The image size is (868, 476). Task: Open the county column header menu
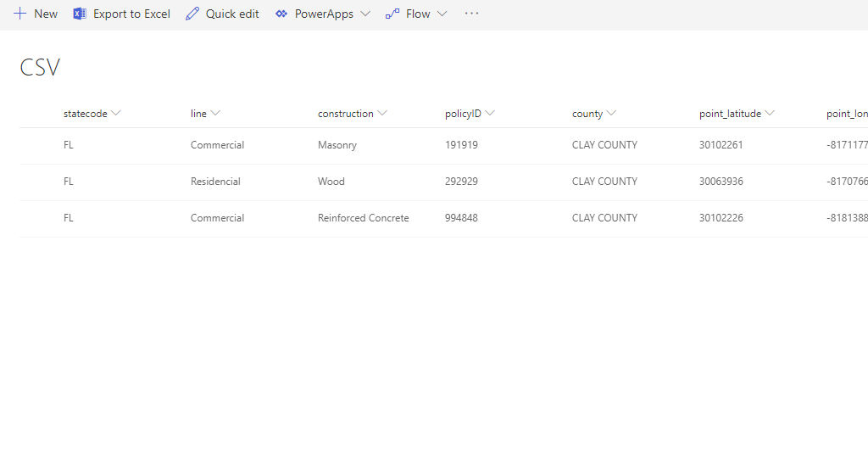[611, 113]
